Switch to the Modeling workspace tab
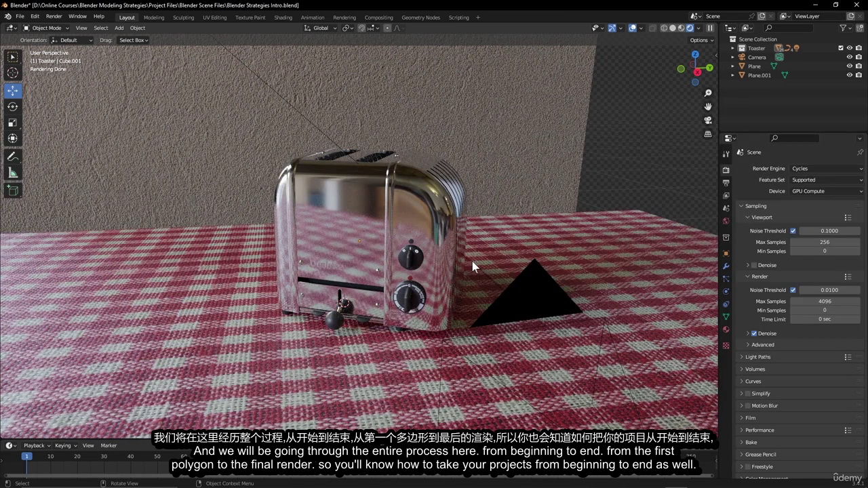Viewport: 868px width, 488px height. click(154, 18)
